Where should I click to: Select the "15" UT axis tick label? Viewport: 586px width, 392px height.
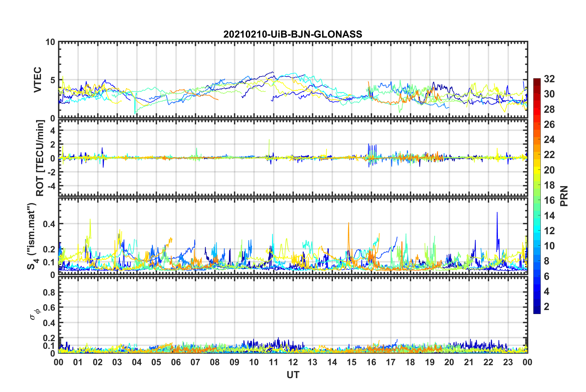pyautogui.click(x=352, y=362)
